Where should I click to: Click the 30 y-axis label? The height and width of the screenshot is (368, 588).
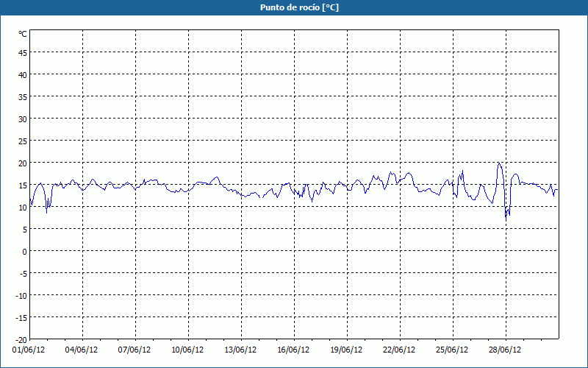point(23,119)
